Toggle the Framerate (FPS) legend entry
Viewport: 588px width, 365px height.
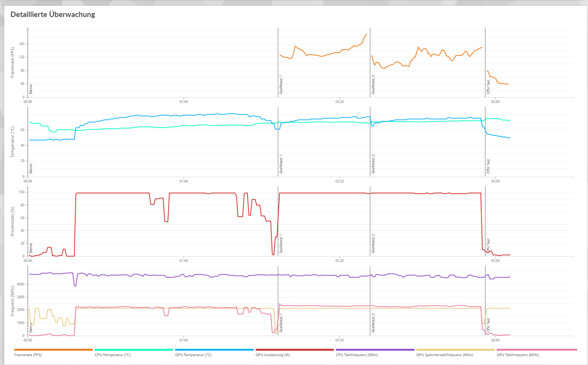(53, 353)
